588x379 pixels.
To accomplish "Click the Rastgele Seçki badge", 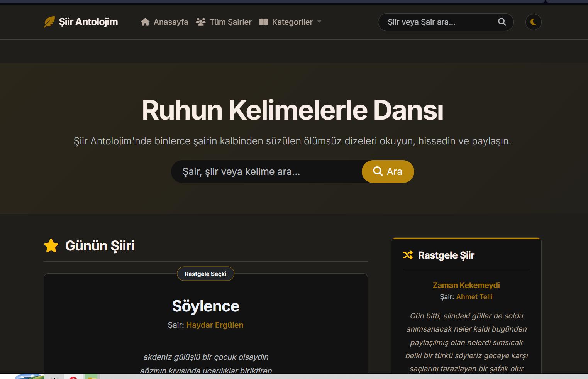I will tap(205, 274).
